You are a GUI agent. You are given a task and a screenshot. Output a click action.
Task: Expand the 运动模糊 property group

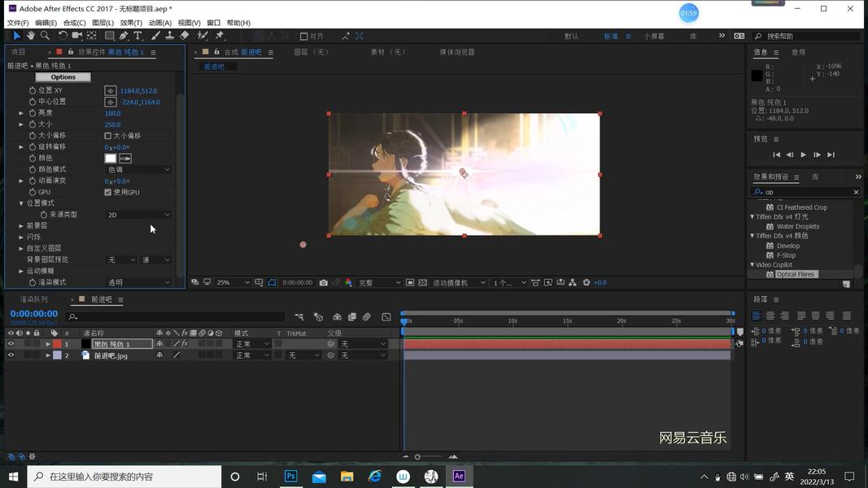point(21,271)
